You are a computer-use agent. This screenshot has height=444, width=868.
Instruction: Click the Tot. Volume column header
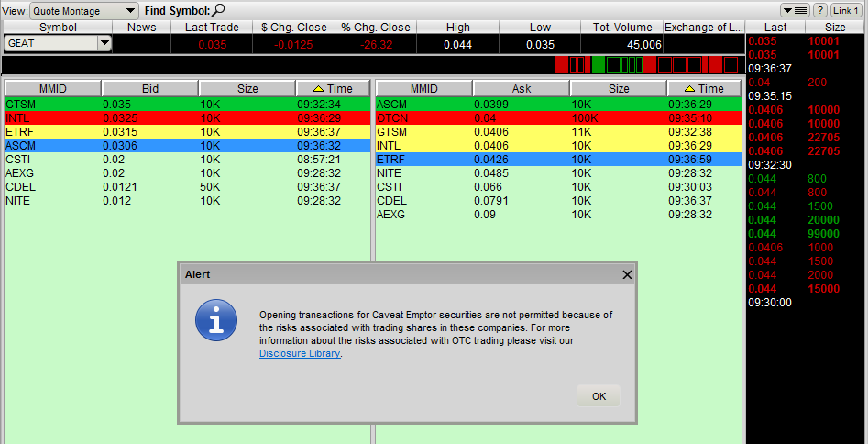(x=622, y=28)
